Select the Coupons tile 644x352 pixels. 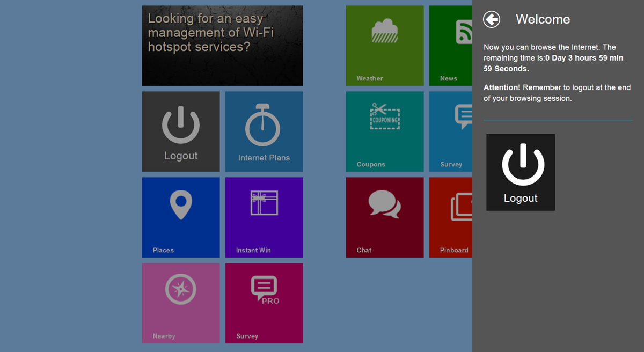[385, 131]
